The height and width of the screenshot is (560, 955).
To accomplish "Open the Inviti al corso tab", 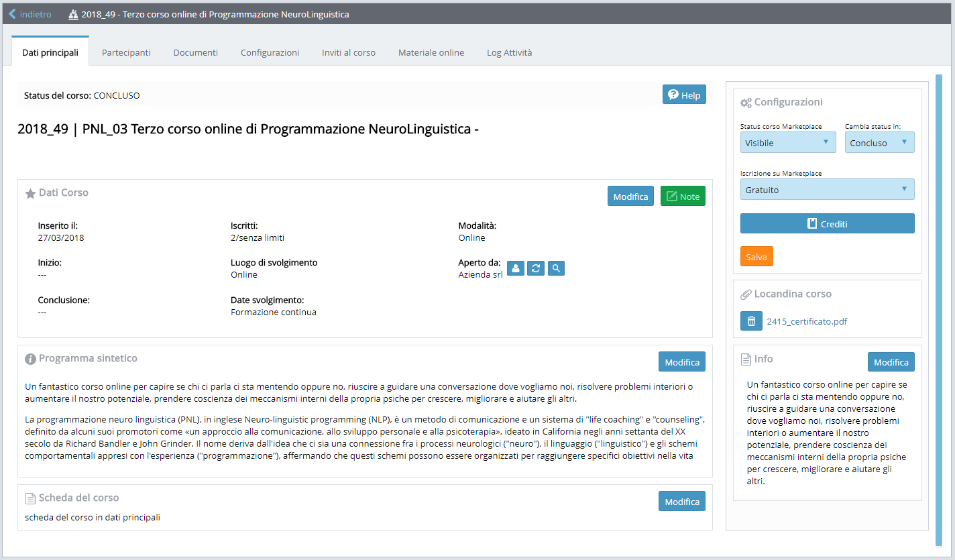I will pyautogui.click(x=349, y=52).
